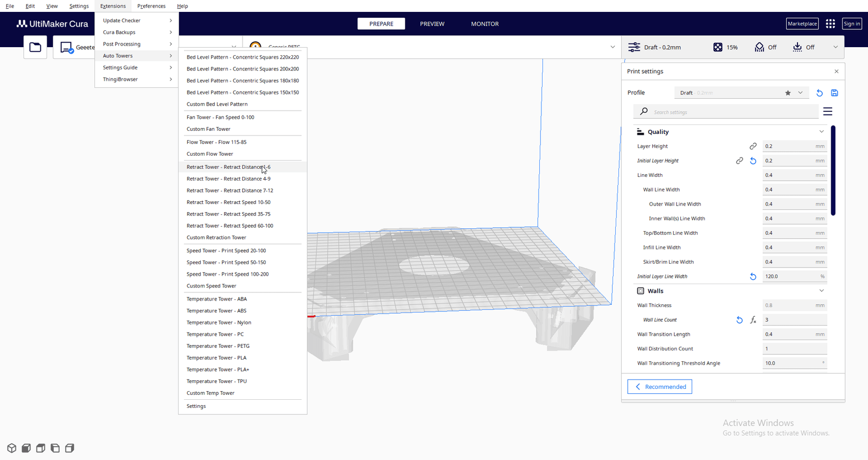Save profile with the floppy disk icon

pyautogui.click(x=834, y=93)
